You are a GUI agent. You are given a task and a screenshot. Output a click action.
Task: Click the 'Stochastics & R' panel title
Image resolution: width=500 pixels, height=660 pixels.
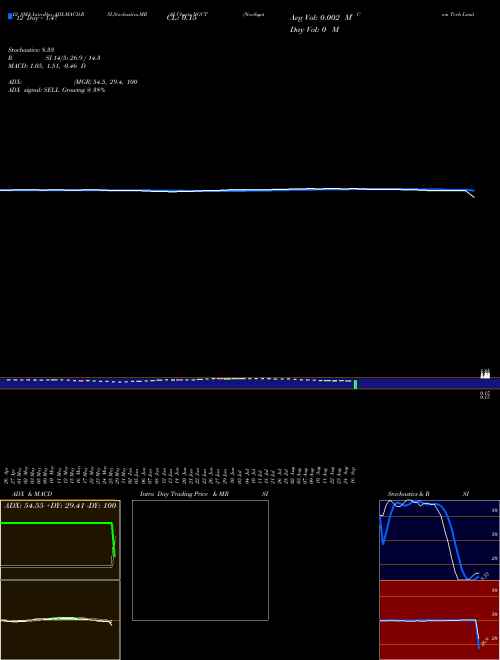409,494
